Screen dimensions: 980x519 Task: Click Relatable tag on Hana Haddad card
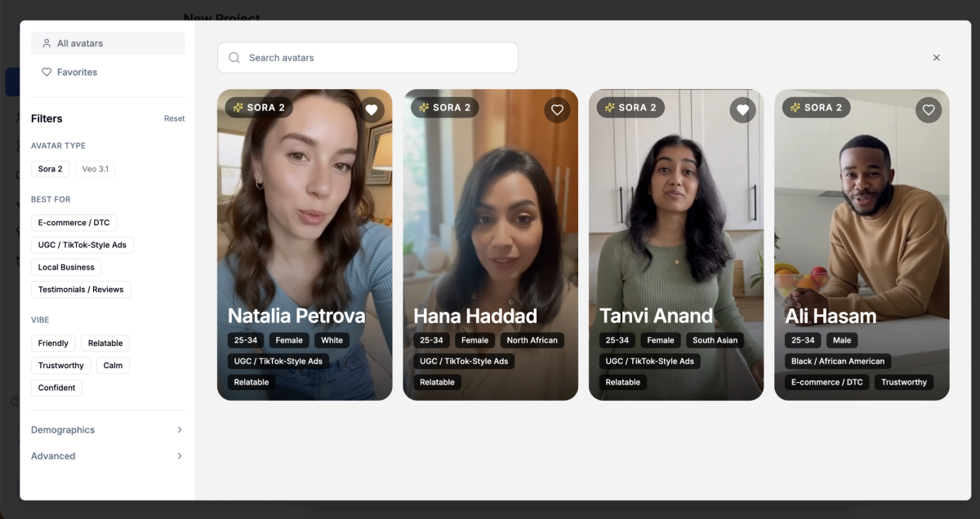[x=437, y=382]
